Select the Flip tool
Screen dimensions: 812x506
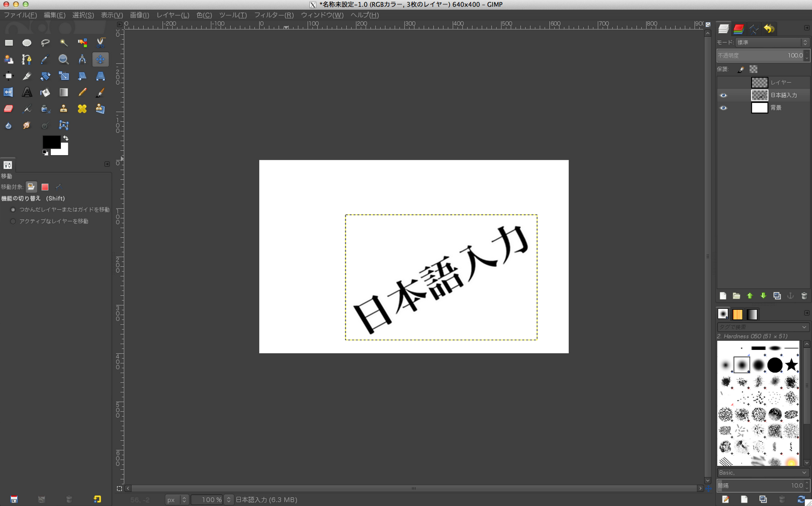9,92
